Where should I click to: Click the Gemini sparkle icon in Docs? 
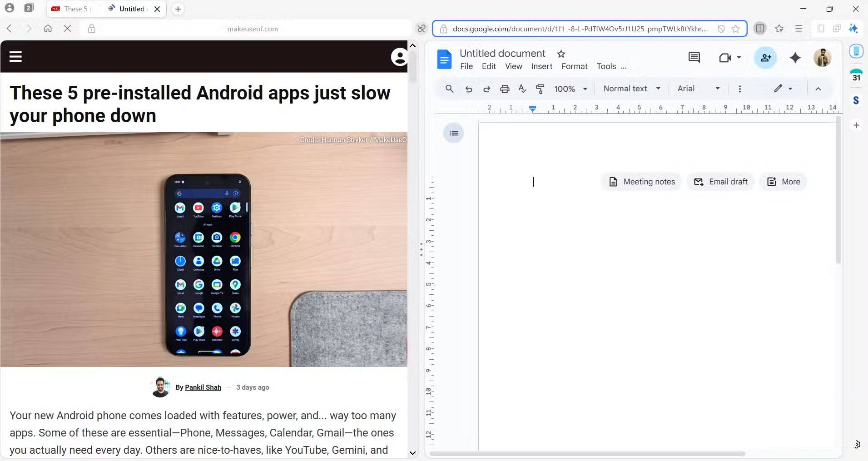tap(795, 58)
